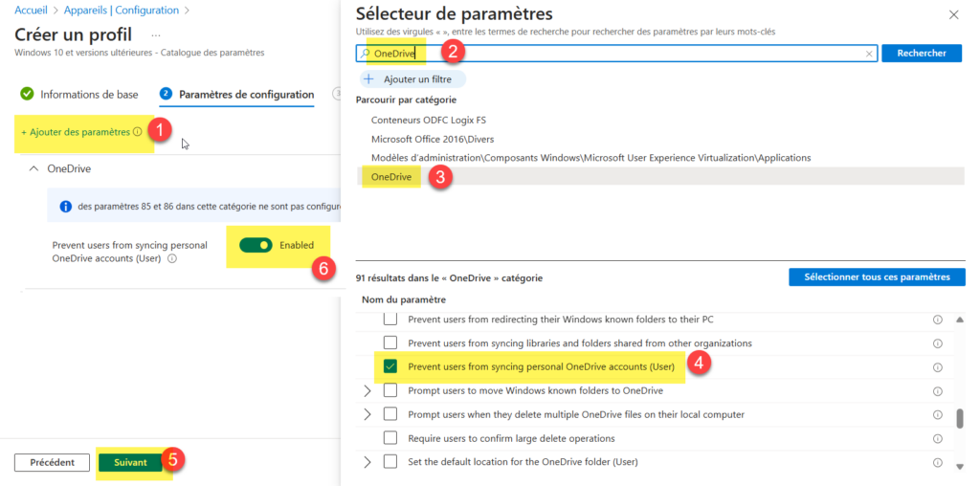Expand Set the default location for OneDrive folder row
980x486 pixels.
point(367,462)
